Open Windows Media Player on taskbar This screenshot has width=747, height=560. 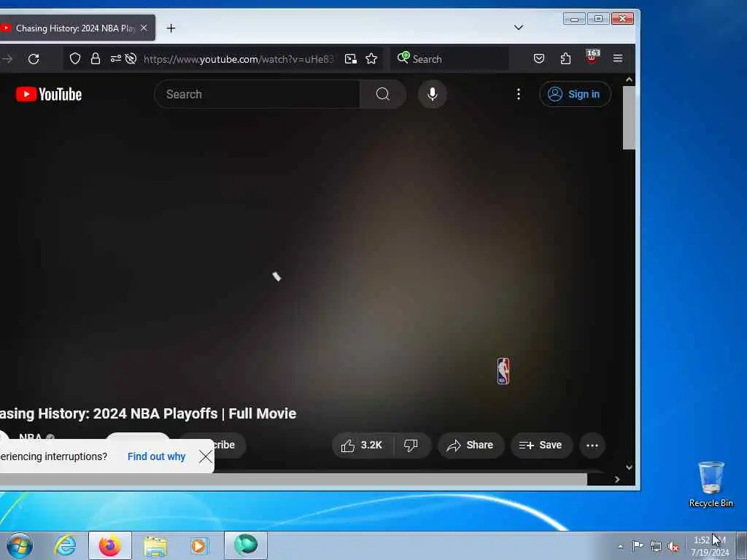click(200, 545)
